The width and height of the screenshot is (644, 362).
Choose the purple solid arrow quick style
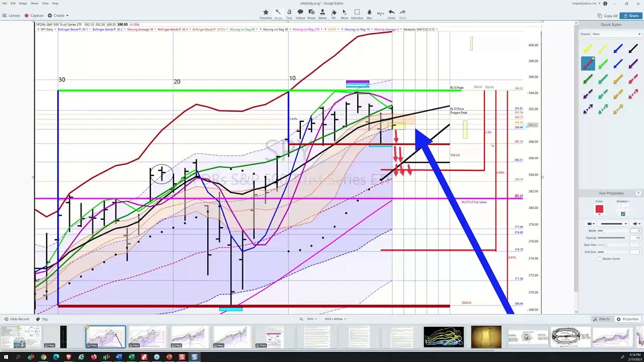pyautogui.click(x=633, y=63)
